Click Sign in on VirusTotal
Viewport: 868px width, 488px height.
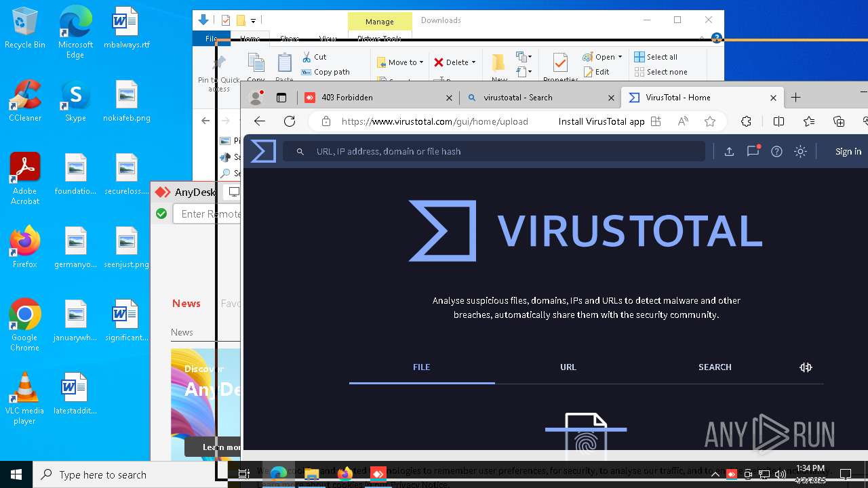tap(848, 152)
